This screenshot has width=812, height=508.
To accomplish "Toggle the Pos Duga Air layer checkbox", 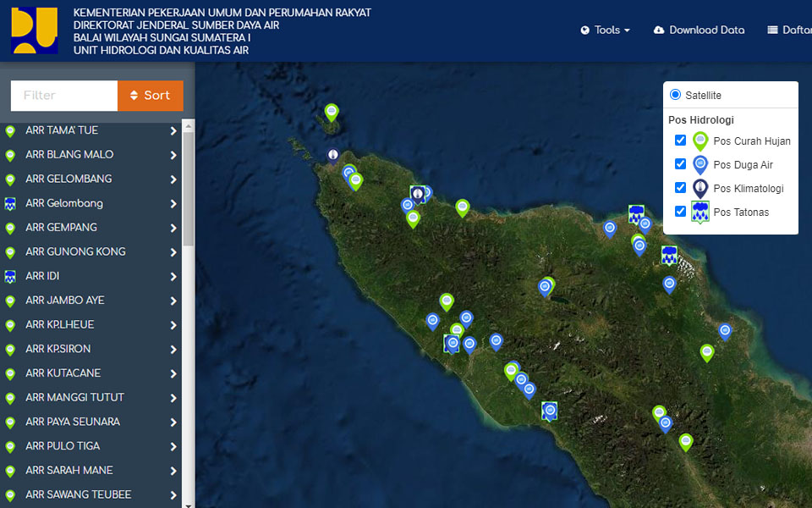I will click(x=680, y=164).
